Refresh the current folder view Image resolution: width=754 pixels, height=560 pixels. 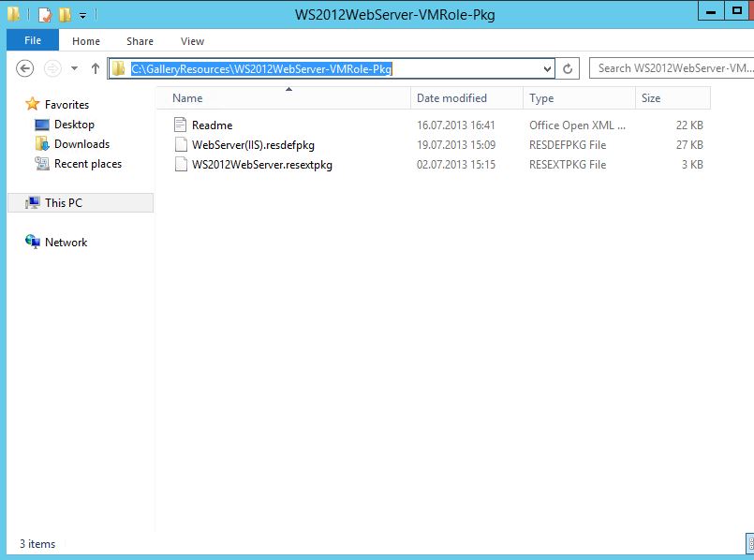click(x=568, y=68)
